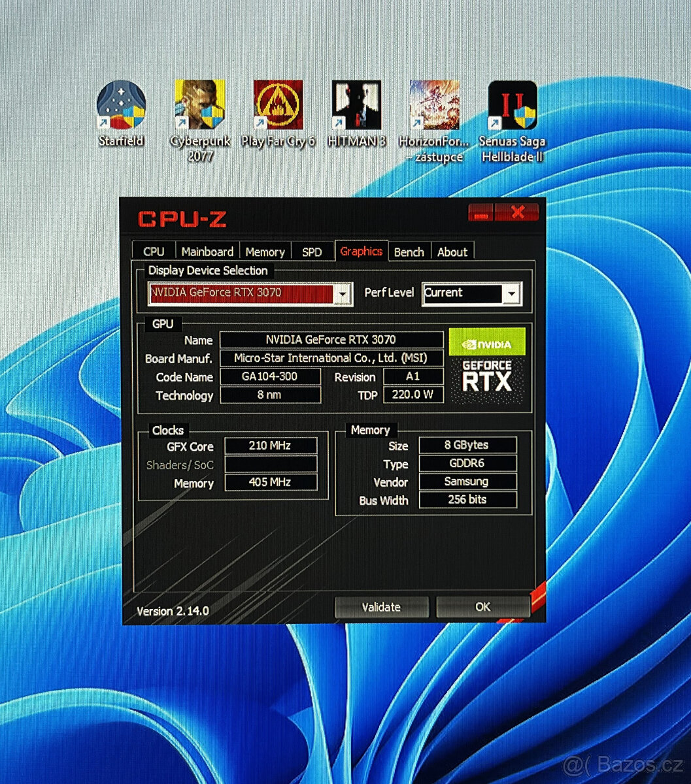
Task: Click the NVIDIA GeForce RTX logo
Action: (487, 369)
